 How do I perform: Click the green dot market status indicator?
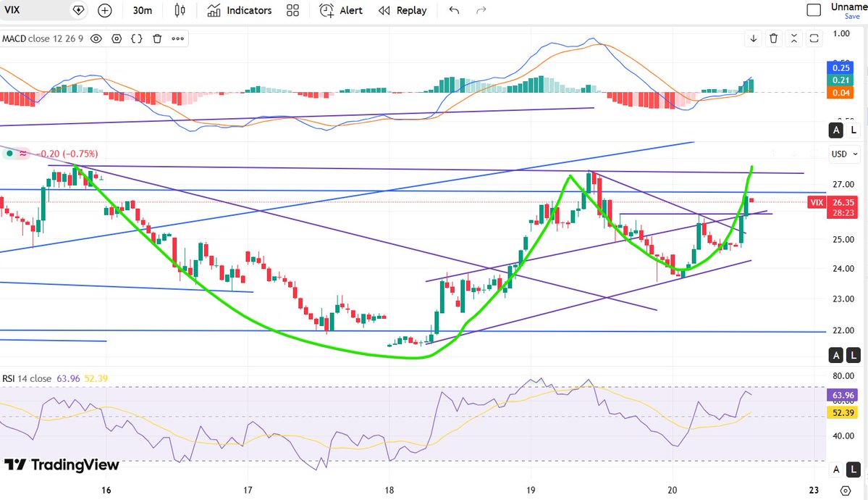(x=9, y=154)
